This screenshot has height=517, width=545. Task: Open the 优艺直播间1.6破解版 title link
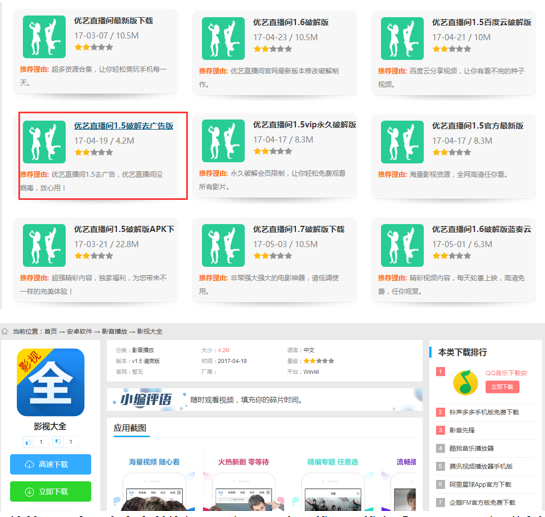coord(291,23)
